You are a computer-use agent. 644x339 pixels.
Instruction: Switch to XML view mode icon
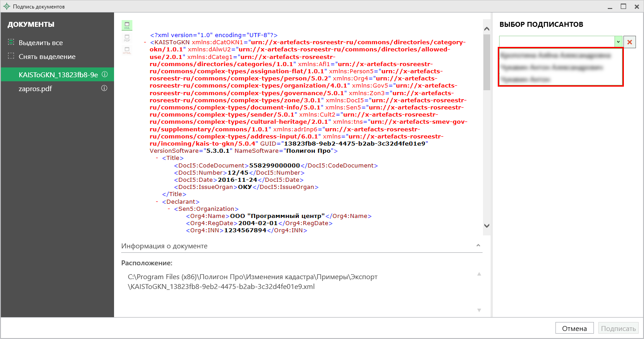(127, 25)
